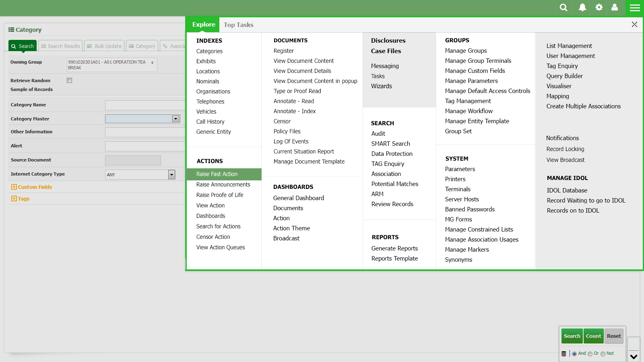The height and width of the screenshot is (362, 644).
Task: Click the database stack icon near And/Or
Action: coord(564,354)
